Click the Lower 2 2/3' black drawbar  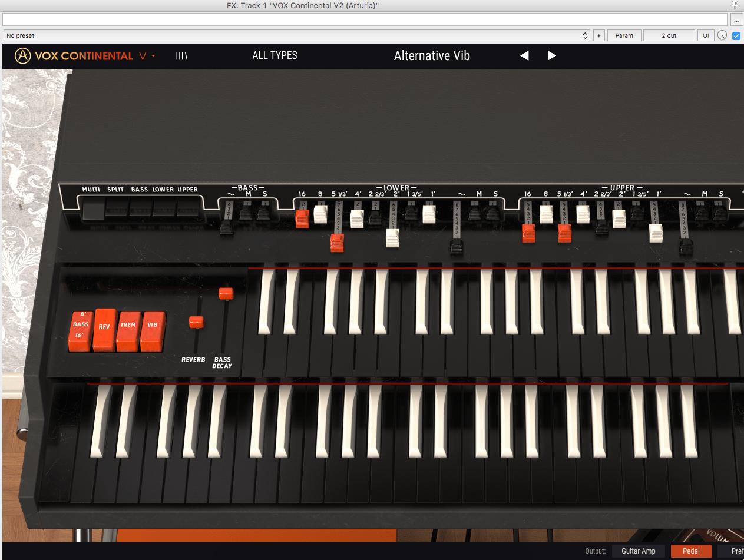point(375,217)
